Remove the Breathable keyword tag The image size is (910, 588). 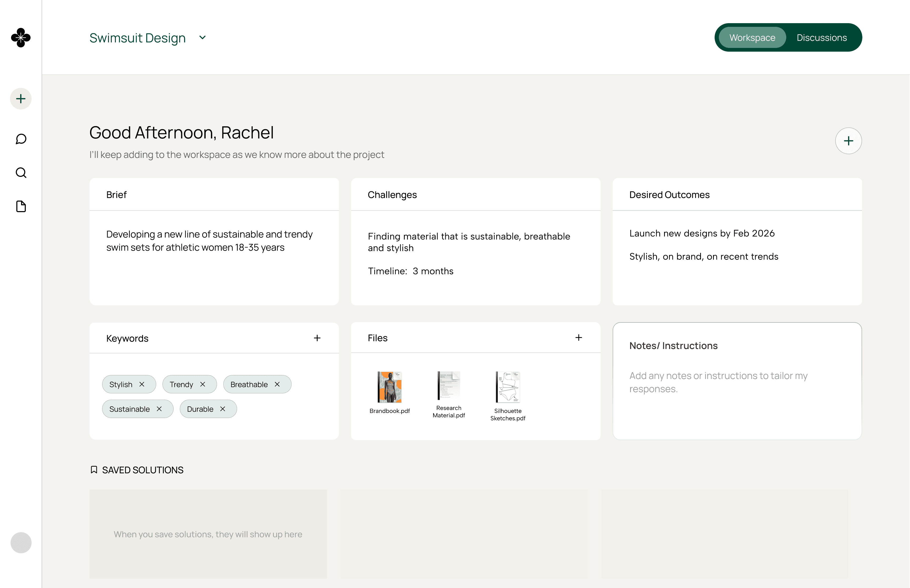277,384
